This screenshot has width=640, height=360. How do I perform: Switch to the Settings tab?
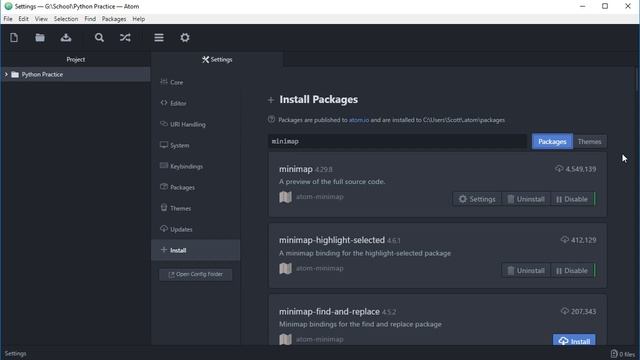[217, 60]
